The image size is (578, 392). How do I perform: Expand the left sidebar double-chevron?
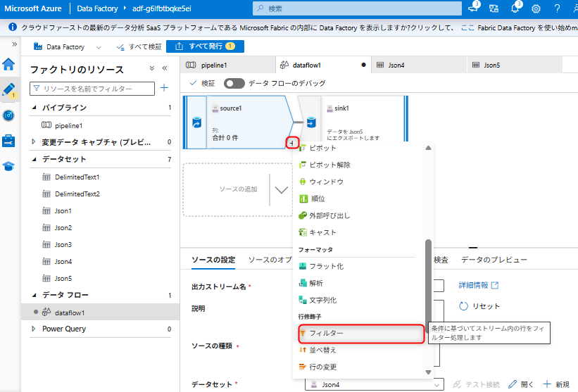tap(14, 44)
